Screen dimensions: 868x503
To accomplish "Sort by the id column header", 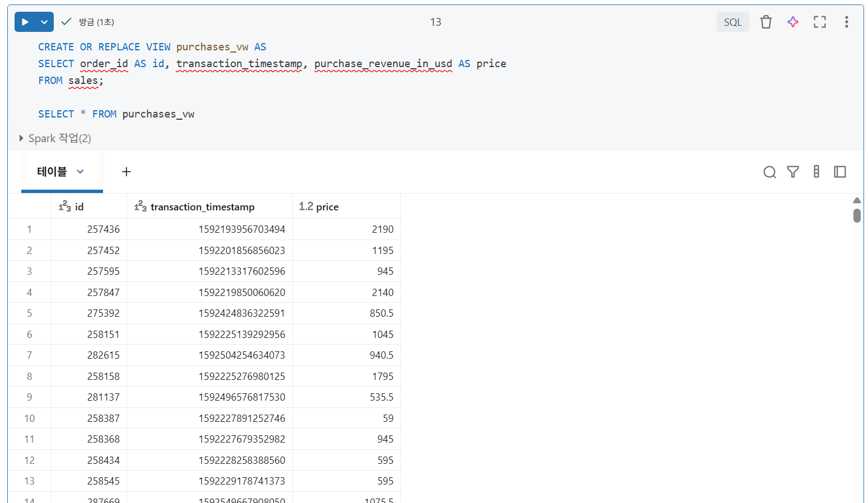I will click(89, 206).
